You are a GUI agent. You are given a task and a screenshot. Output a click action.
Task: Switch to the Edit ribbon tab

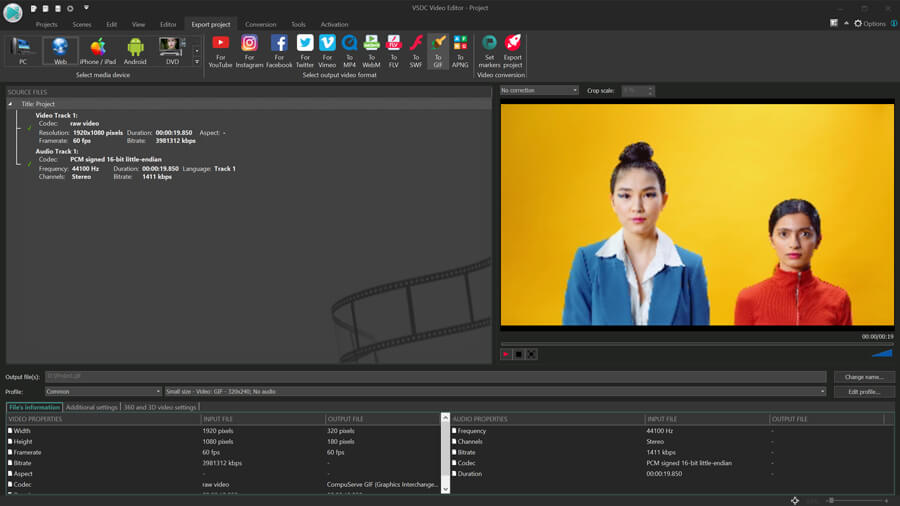pos(111,25)
